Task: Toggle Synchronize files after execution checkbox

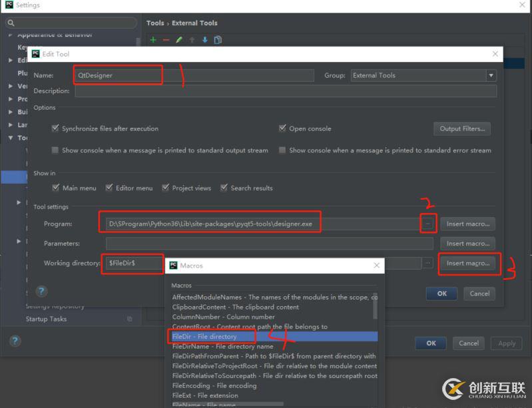Action: point(55,128)
